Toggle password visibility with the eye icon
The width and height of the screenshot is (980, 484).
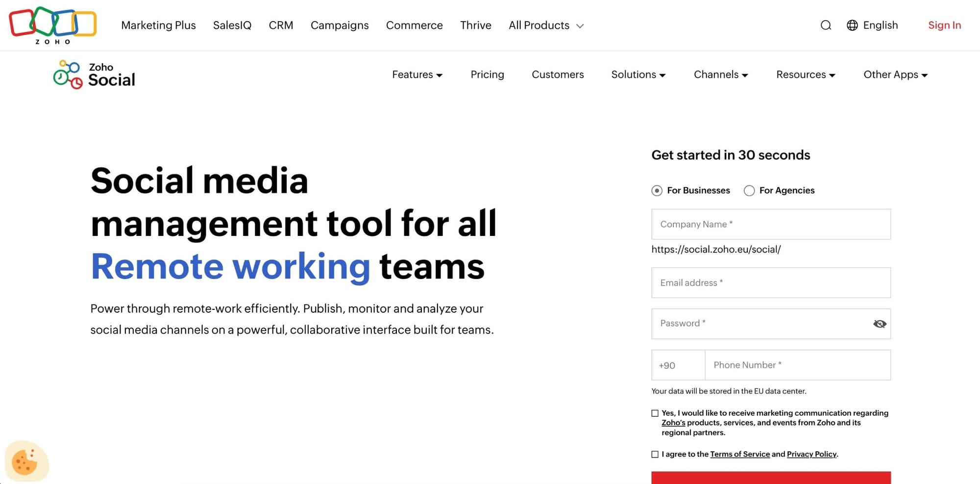(x=880, y=324)
